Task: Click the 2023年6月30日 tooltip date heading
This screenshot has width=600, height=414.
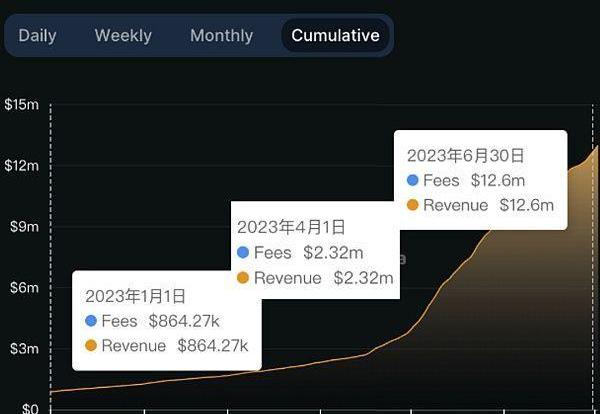Action: point(465,156)
